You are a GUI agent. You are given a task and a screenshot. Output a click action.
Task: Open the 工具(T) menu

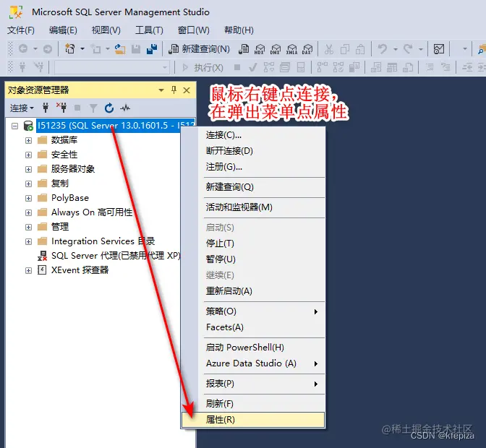tap(149, 30)
